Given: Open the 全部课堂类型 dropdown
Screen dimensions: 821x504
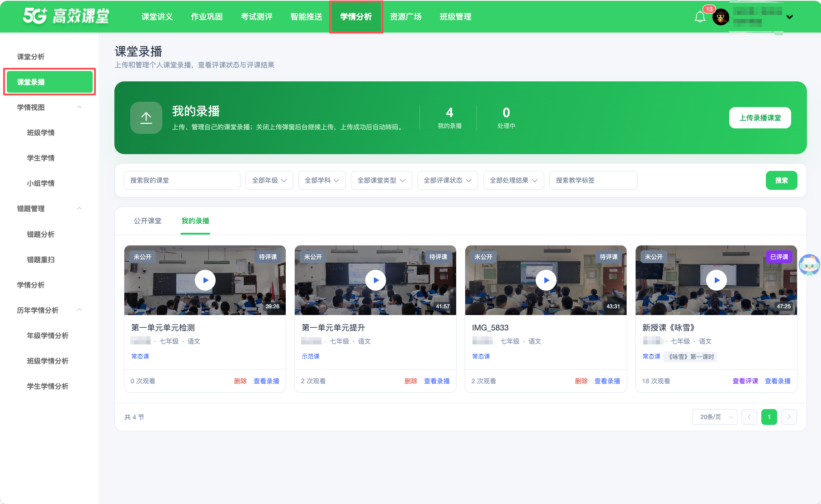Looking at the screenshot, I should 381,180.
